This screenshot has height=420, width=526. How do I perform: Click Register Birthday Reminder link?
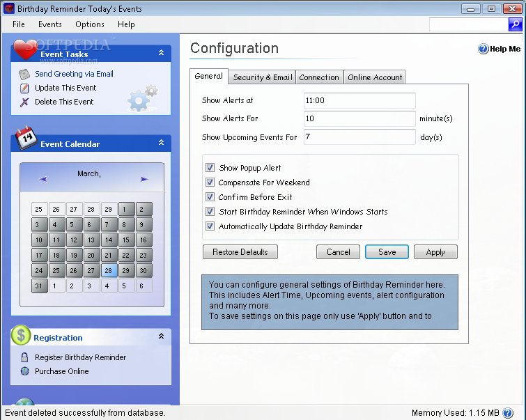pyautogui.click(x=81, y=357)
